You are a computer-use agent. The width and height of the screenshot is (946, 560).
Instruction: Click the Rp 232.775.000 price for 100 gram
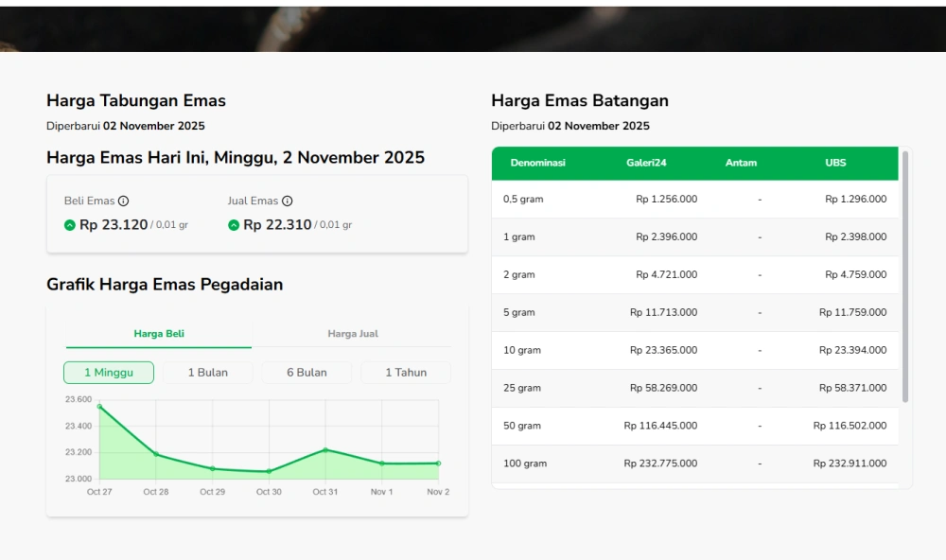662,464
